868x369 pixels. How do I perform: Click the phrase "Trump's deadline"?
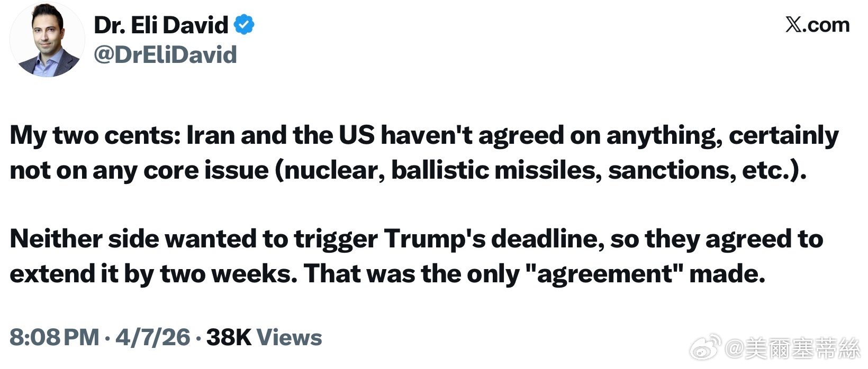[x=494, y=239]
